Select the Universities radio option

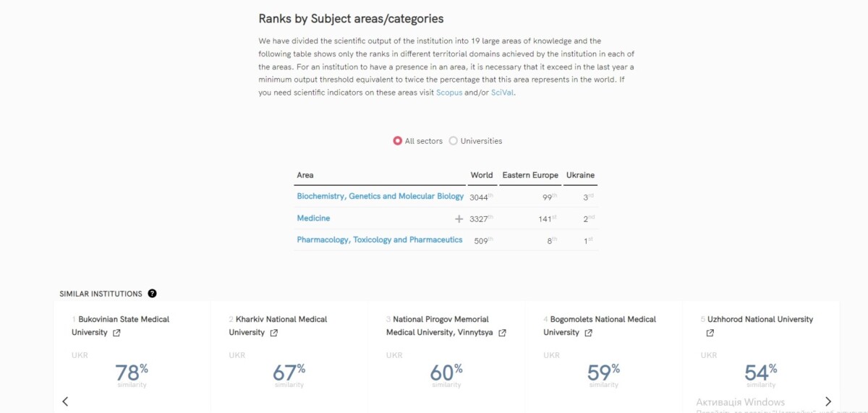(454, 141)
